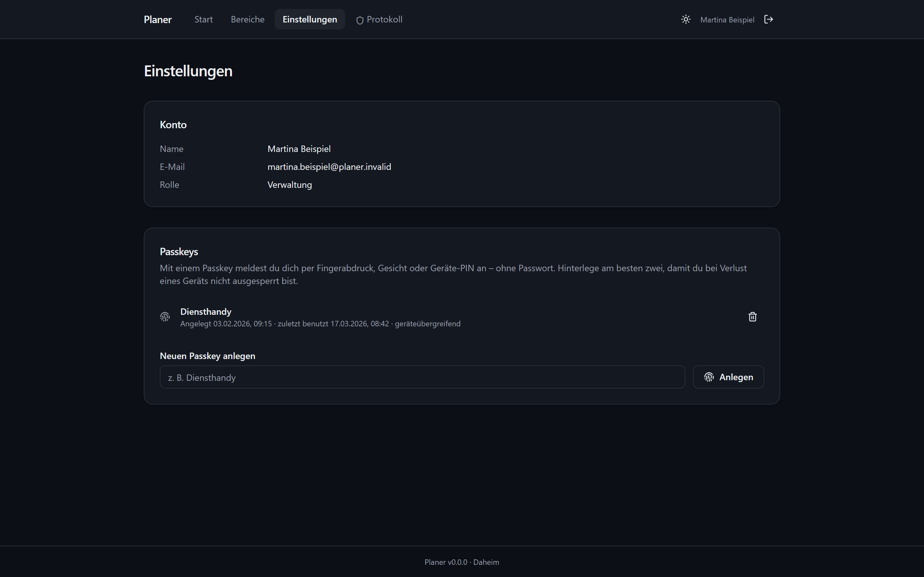This screenshot has height=577, width=924.
Task: Switch to the Start tab
Action: pyautogui.click(x=203, y=20)
